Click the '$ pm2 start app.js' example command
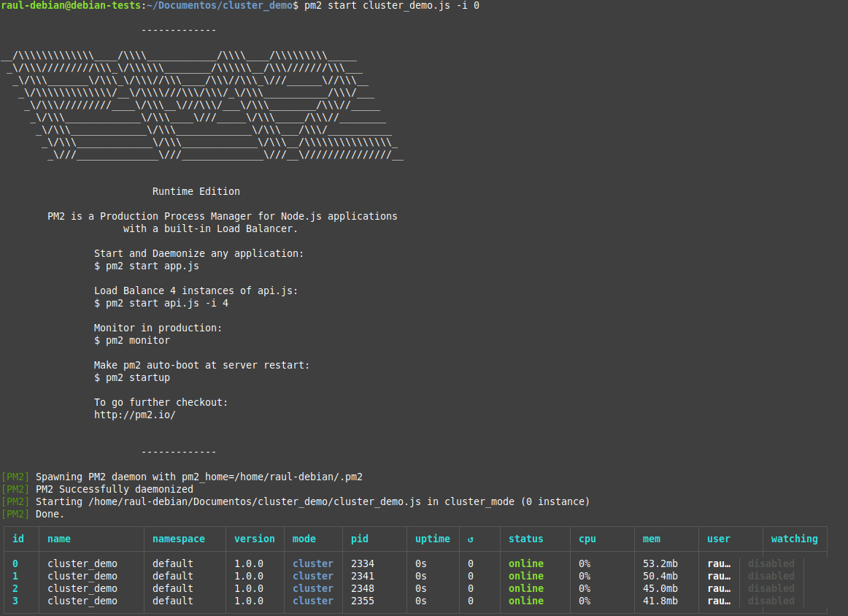 [x=146, y=266]
